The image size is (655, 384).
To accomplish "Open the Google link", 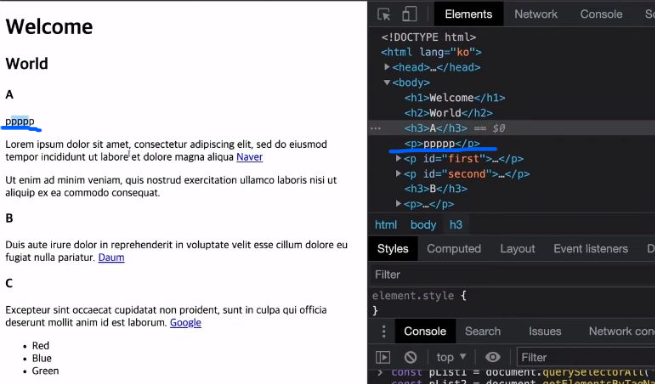I will coord(185,323).
